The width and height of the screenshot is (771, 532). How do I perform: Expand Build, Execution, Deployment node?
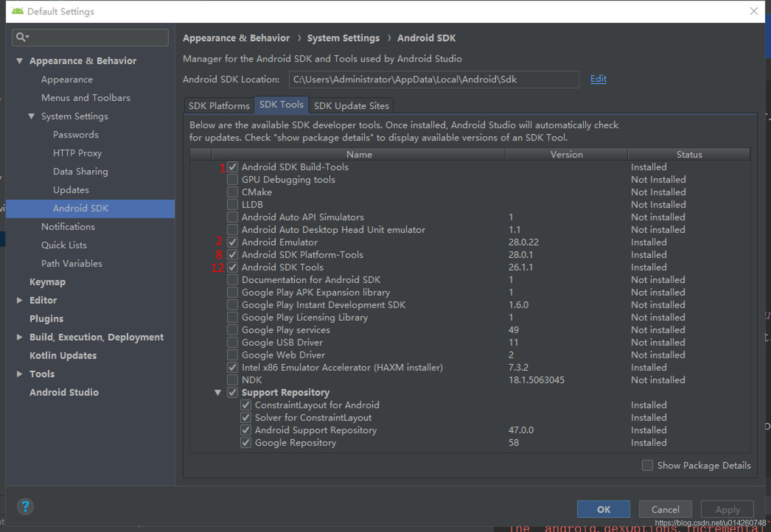(19, 337)
